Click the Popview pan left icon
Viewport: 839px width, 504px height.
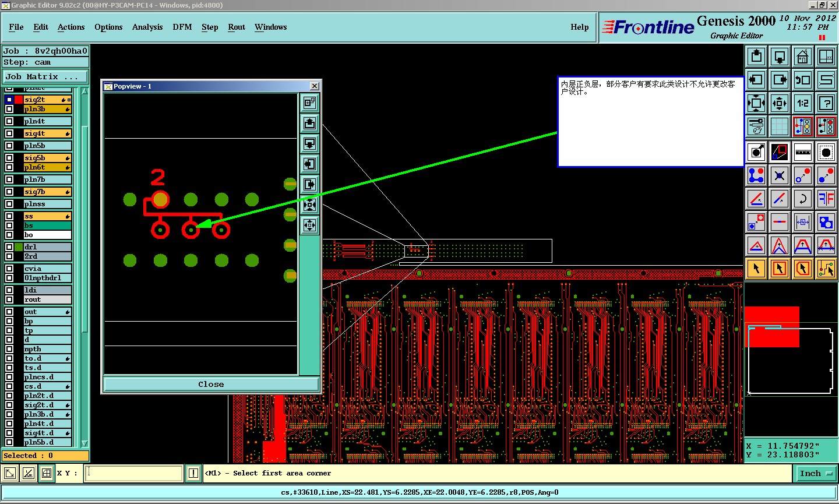[310, 164]
